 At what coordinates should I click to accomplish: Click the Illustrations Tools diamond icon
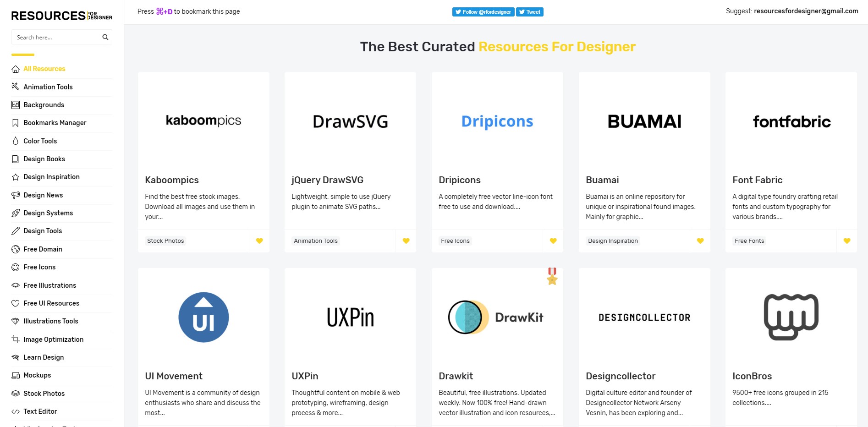tap(16, 321)
